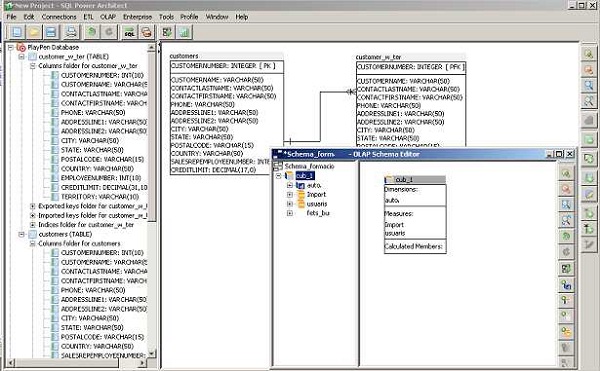Expand Imported keys folder for customer_w_ter

coord(33,216)
